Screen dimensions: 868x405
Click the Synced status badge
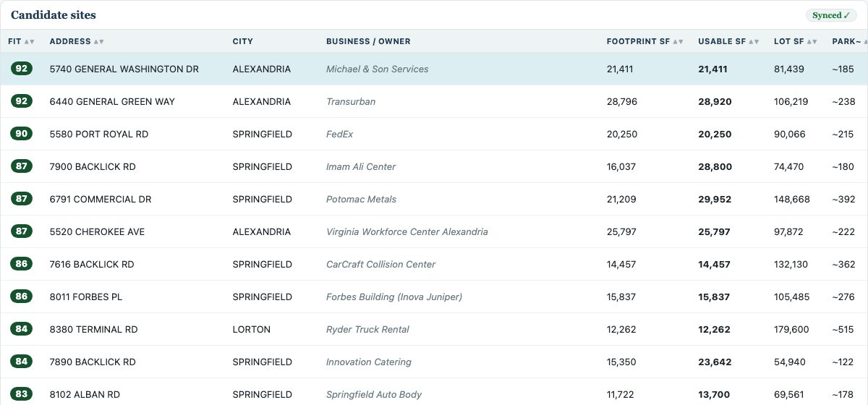(831, 15)
